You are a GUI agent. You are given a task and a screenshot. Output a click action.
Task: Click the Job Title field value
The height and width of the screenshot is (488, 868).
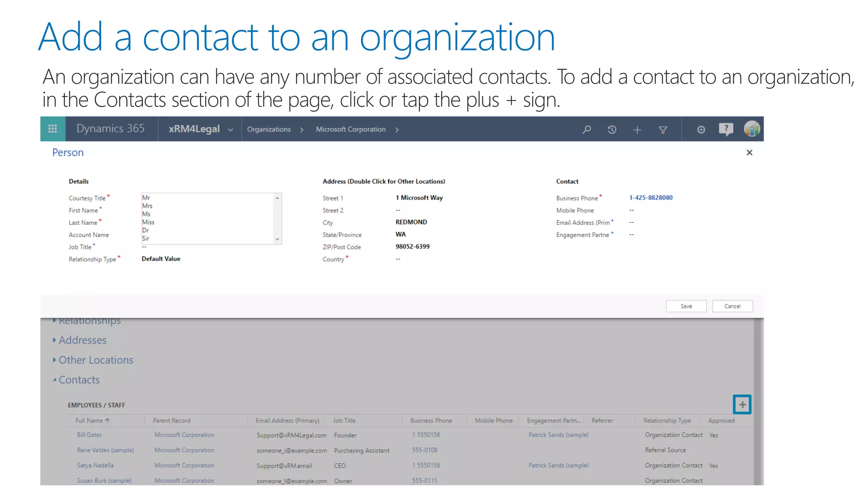tap(144, 247)
